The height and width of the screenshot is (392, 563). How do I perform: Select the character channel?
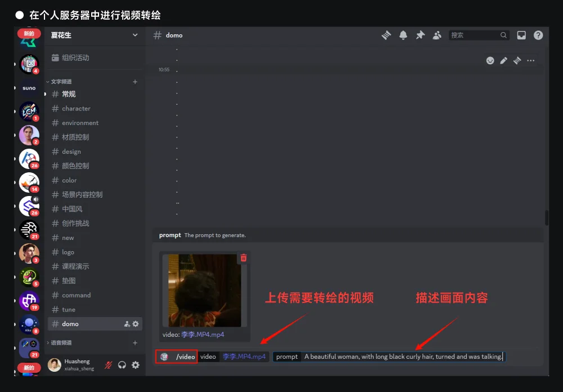pos(95,109)
